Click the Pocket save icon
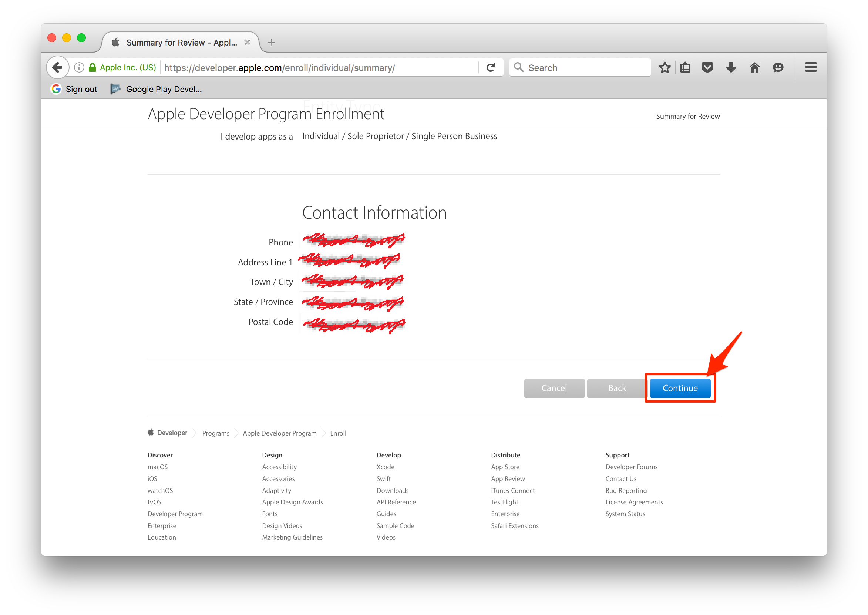The height and width of the screenshot is (615, 868). 707,68
